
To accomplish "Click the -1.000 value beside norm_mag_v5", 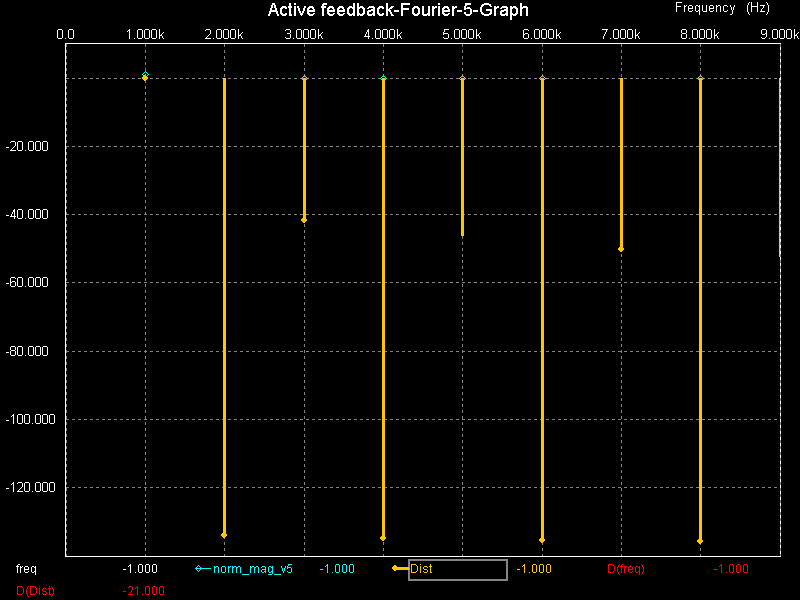I will [337, 569].
